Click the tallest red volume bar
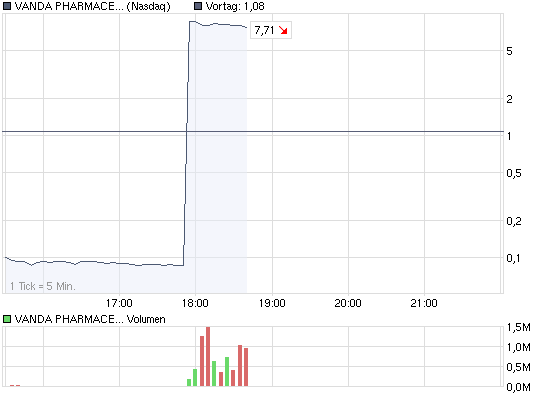545x395 pixels. point(208,356)
